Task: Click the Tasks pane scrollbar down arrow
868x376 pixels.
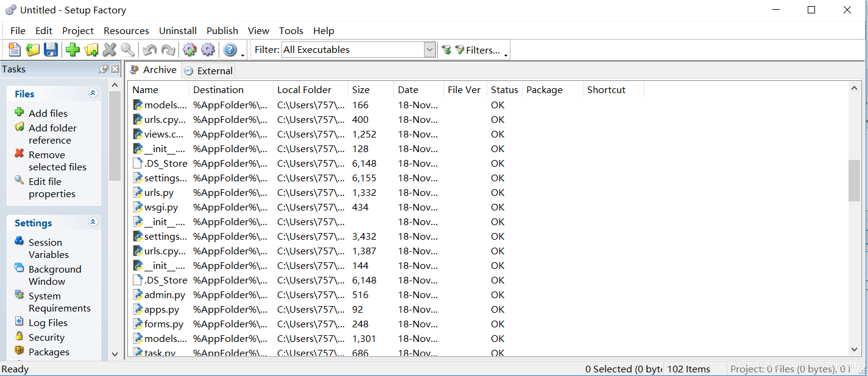Action: click(x=115, y=353)
